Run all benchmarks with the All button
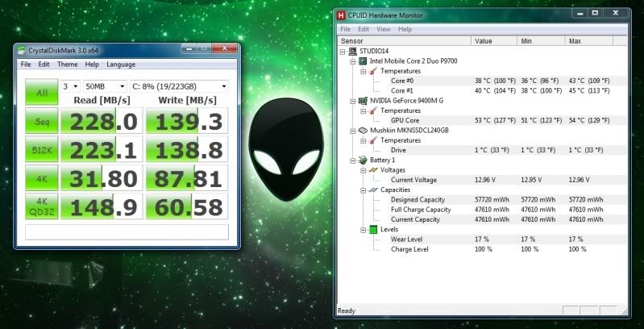Image resolution: width=644 pixels, height=329 pixels. tap(41, 92)
